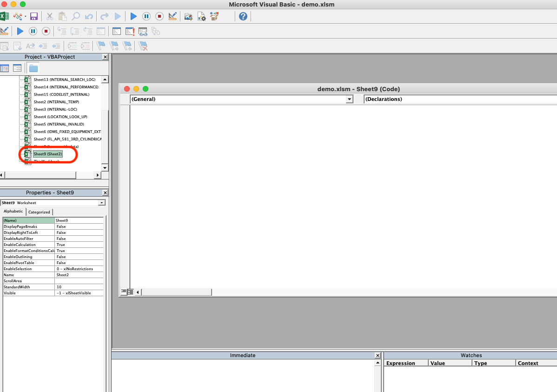Go to the Next Bookmark flag icon
Image resolution: width=557 pixels, height=392 pixels.
coord(114,46)
